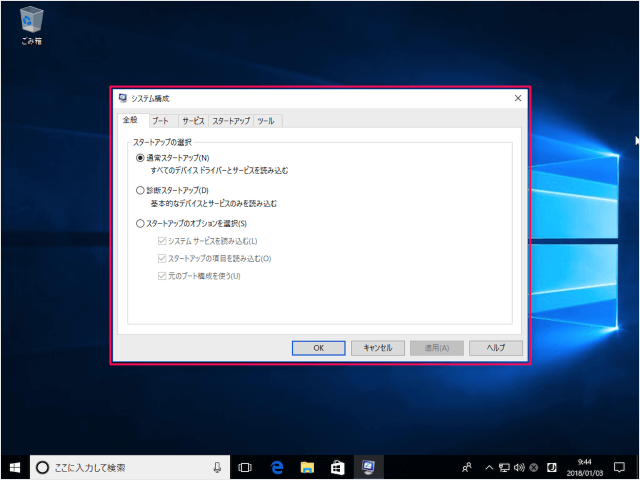Open the ツール tab

pos(266,121)
